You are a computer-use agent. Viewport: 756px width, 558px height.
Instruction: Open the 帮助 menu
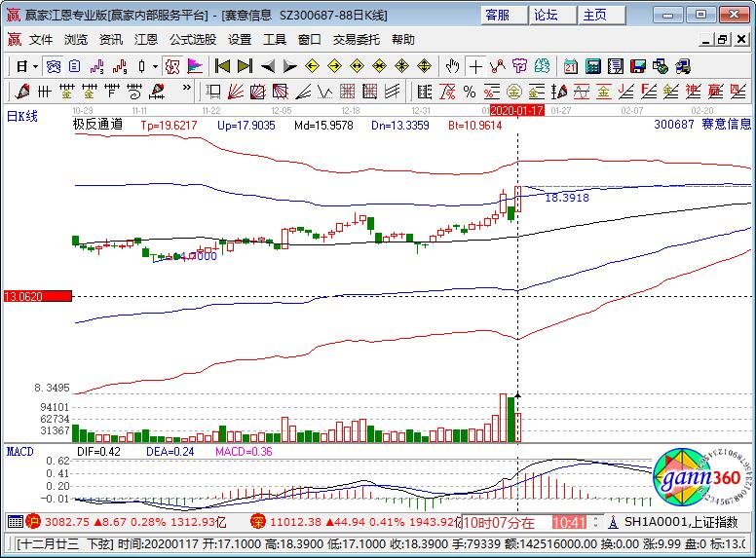(403, 40)
